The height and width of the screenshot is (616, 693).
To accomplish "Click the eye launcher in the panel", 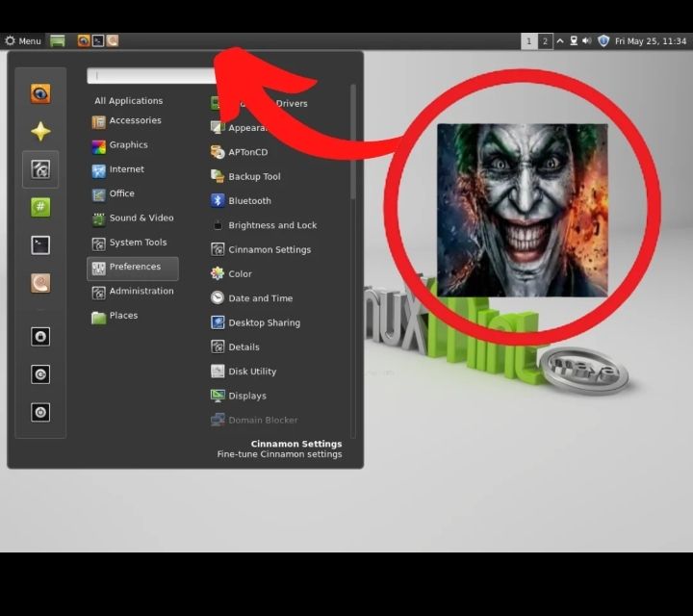I will 84,41.
